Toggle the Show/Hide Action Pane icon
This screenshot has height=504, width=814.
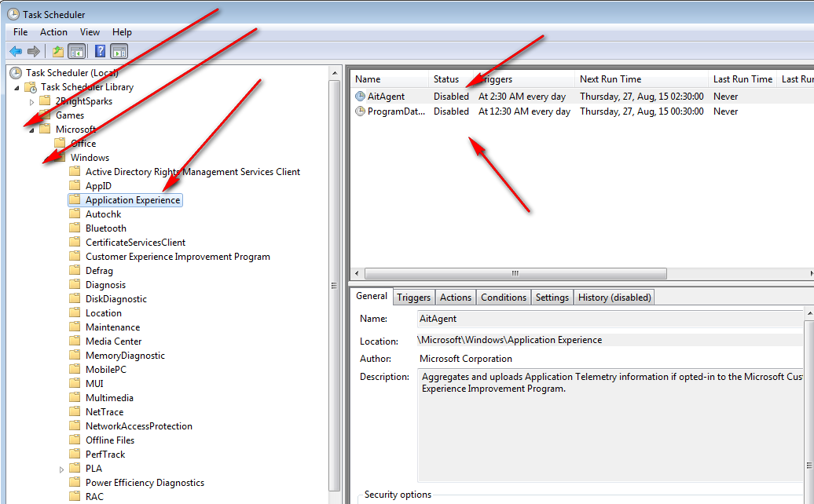point(119,51)
